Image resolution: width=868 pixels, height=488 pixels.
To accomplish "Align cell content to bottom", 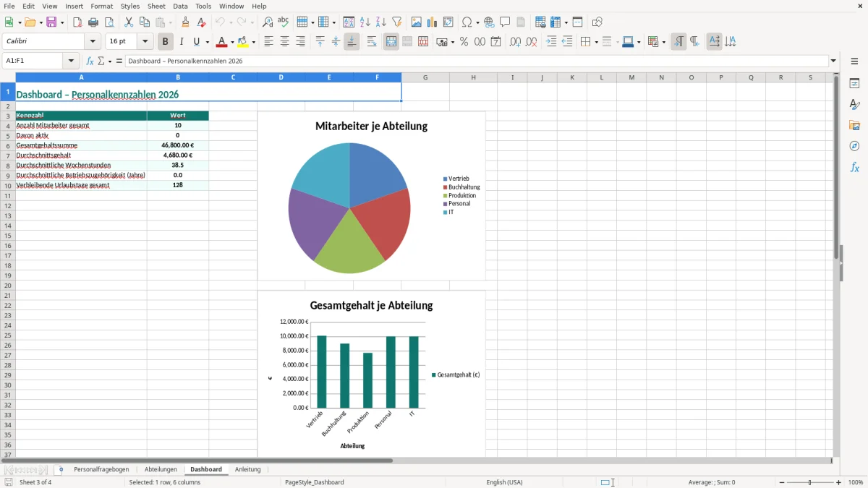I will point(352,42).
